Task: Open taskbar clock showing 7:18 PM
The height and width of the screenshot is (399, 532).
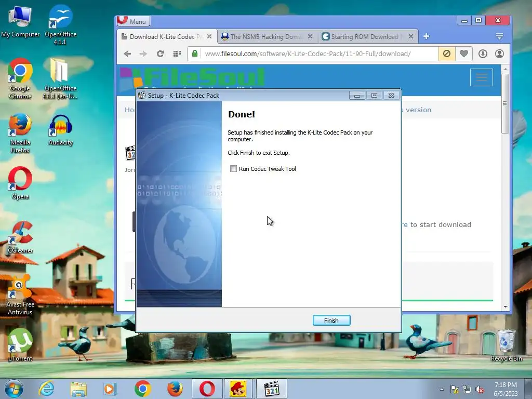Action: point(506,389)
